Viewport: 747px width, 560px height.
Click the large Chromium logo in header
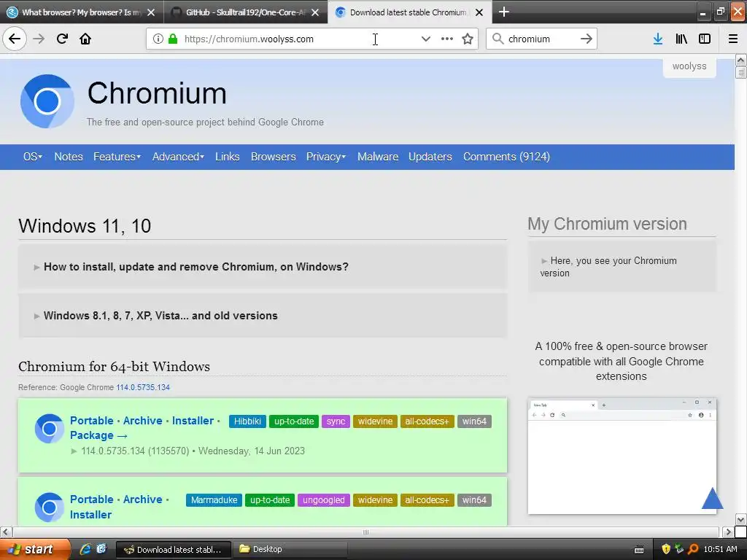coord(47,101)
